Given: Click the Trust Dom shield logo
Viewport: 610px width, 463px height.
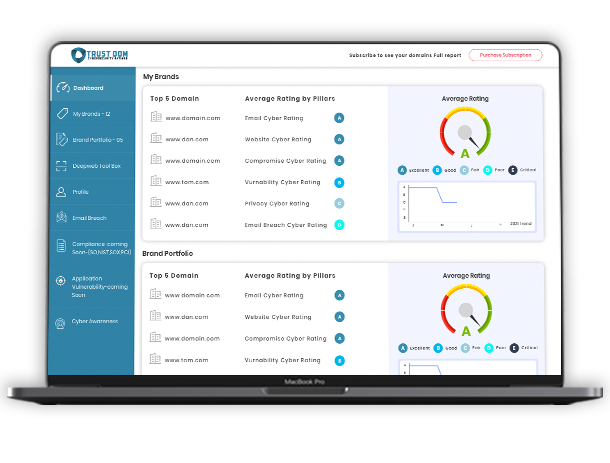Looking at the screenshot, I should 78,55.
